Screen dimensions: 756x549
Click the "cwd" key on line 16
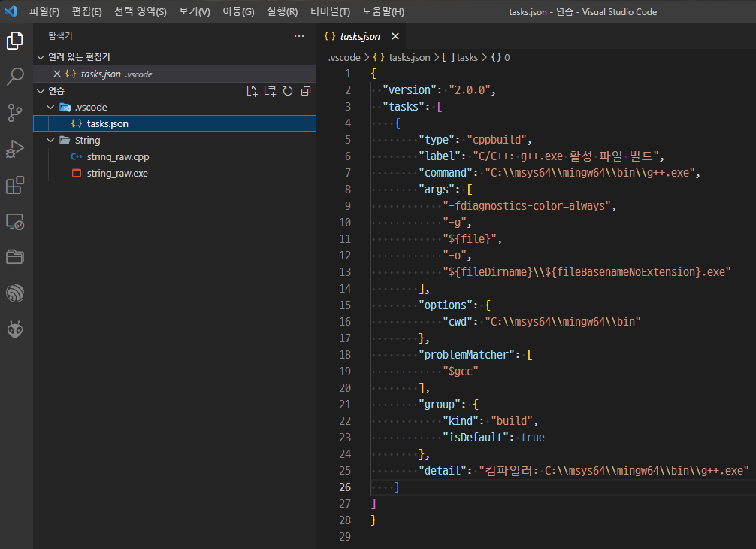458,321
